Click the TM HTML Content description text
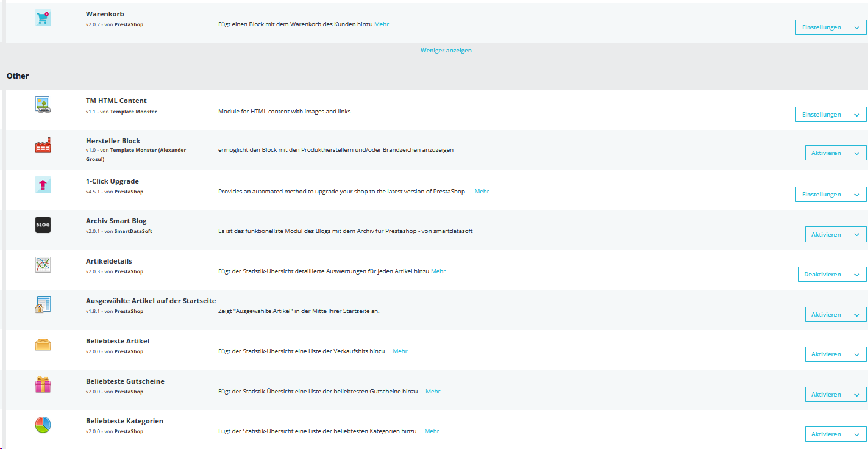The width and height of the screenshot is (868, 449). (x=285, y=111)
